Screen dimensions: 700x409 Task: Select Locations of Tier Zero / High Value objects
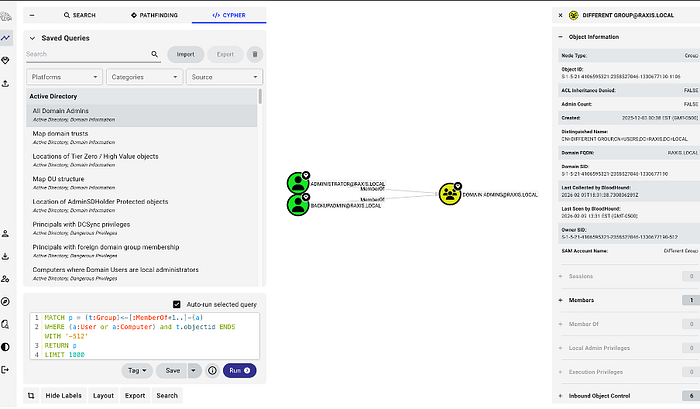point(142,160)
